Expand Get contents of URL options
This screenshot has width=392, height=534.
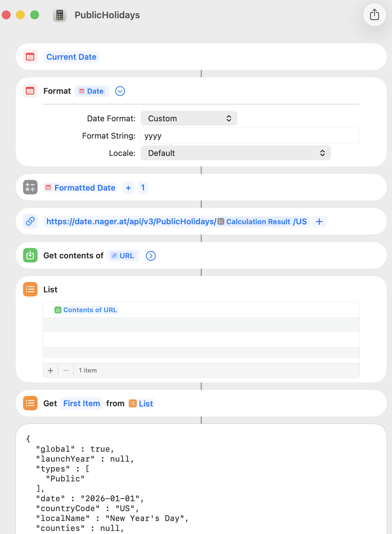click(x=151, y=256)
